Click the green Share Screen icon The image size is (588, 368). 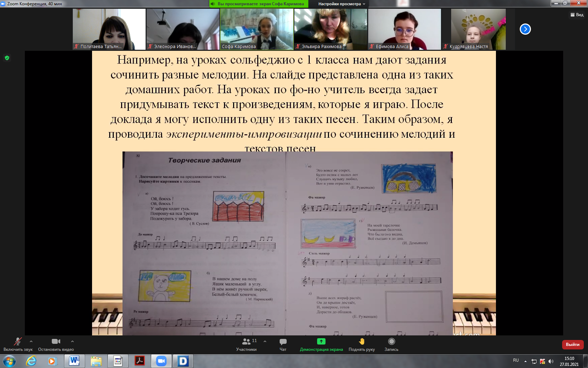[321, 341]
